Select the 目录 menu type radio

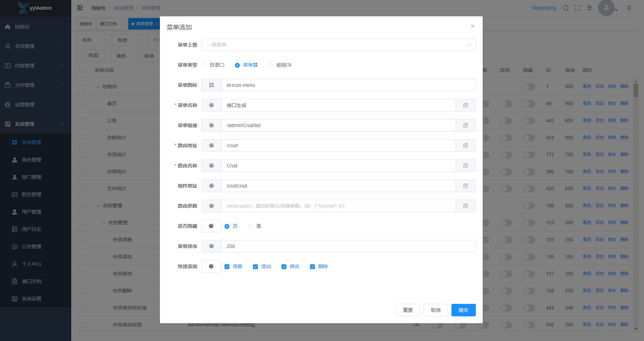(204, 65)
